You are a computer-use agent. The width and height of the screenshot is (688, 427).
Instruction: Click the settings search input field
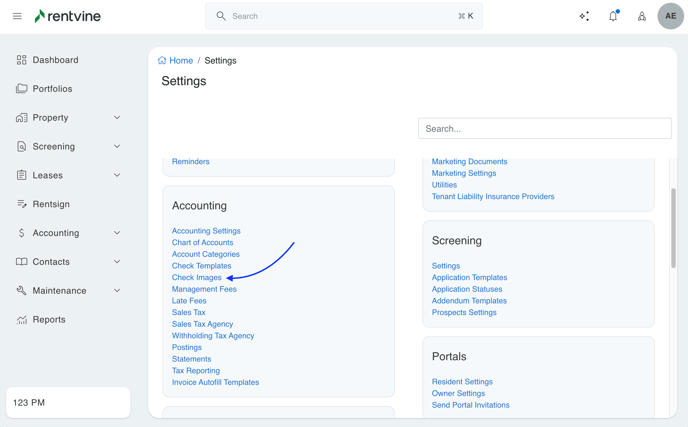(x=544, y=129)
